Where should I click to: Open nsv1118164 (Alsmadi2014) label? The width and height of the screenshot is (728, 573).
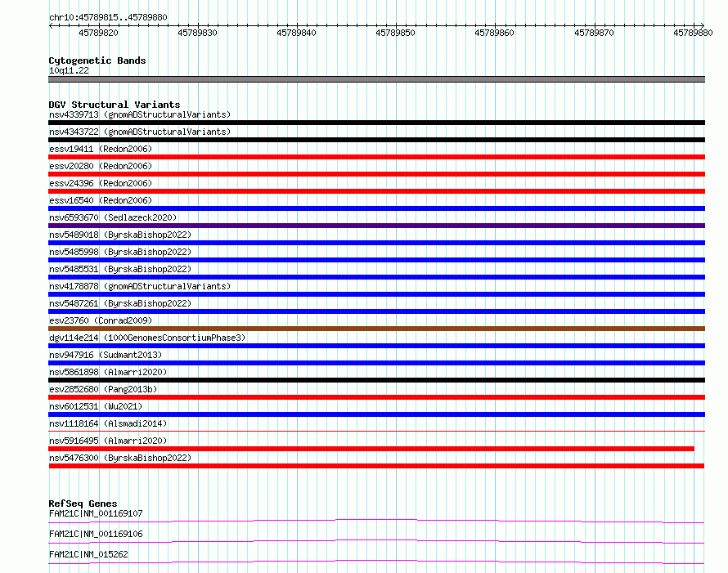(108, 423)
